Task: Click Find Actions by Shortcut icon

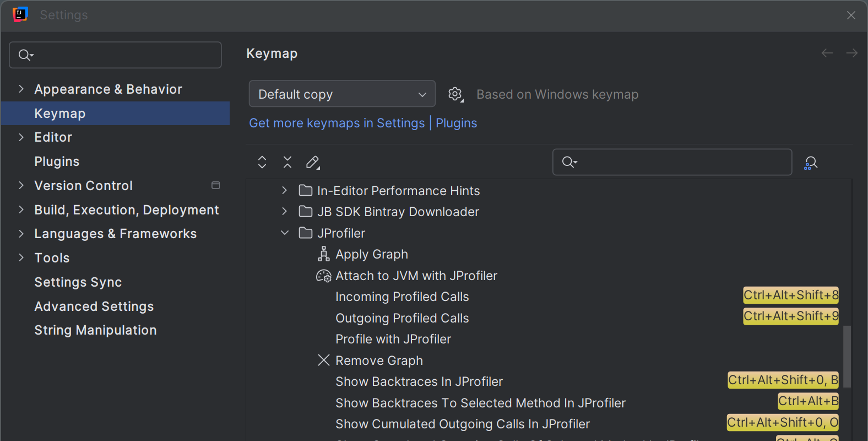Action: point(811,163)
